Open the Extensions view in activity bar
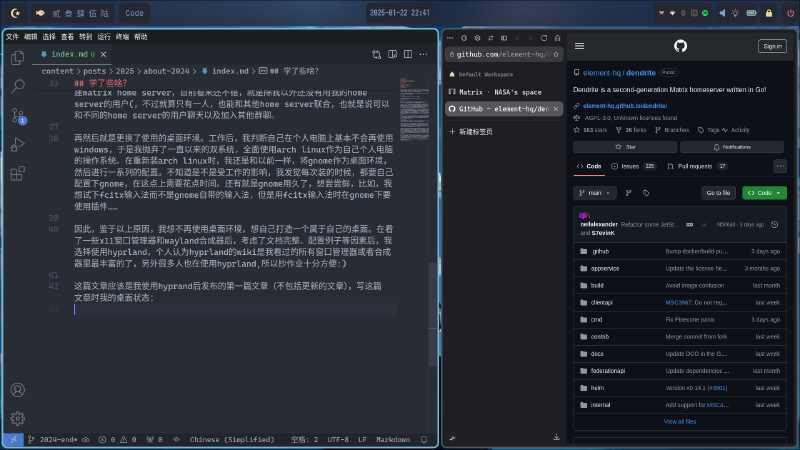 pos(17,173)
